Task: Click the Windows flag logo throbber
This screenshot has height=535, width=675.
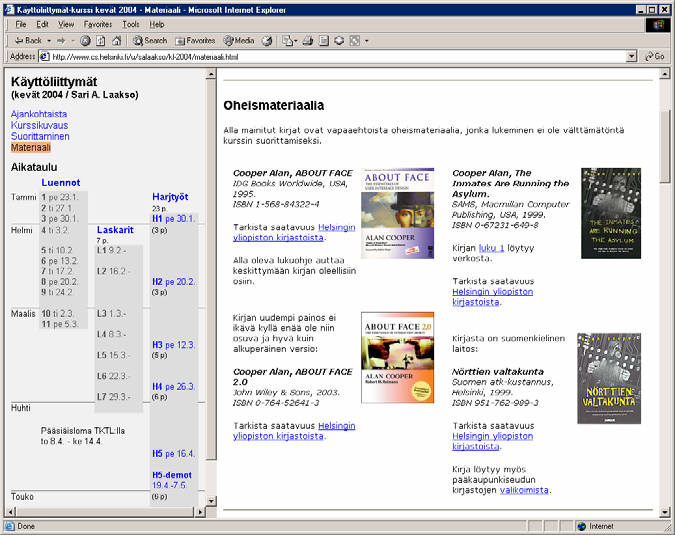Action: (658, 25)
